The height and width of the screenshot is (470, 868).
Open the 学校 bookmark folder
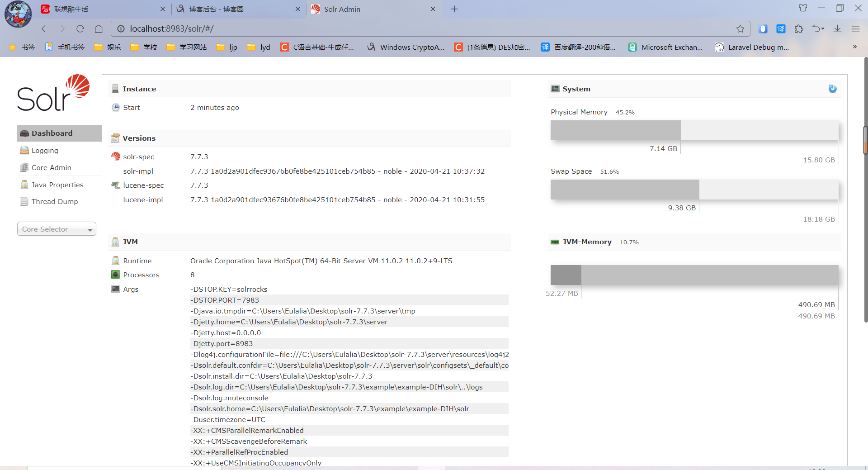144,47
